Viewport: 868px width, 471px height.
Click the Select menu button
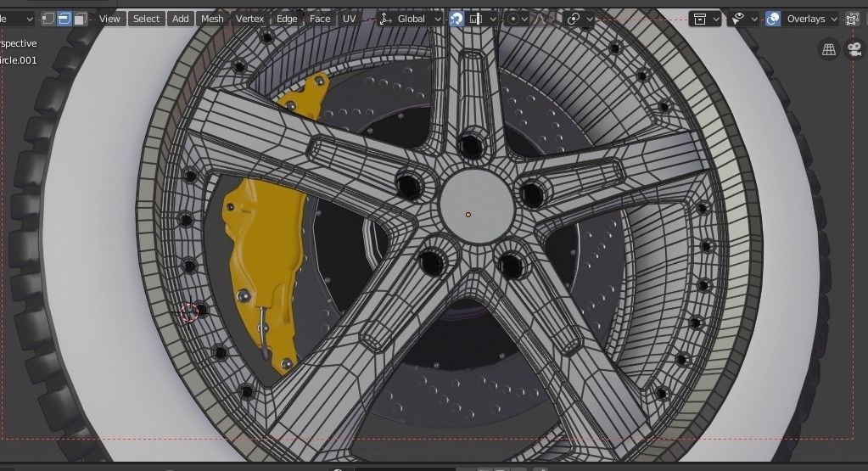(x=146, y=19)
